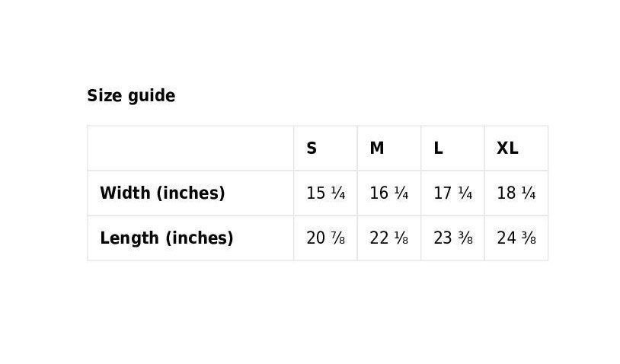Click the 24 ⅜ length cell
This screenshot has height=364, width=620.
click(x=516, y=238)
